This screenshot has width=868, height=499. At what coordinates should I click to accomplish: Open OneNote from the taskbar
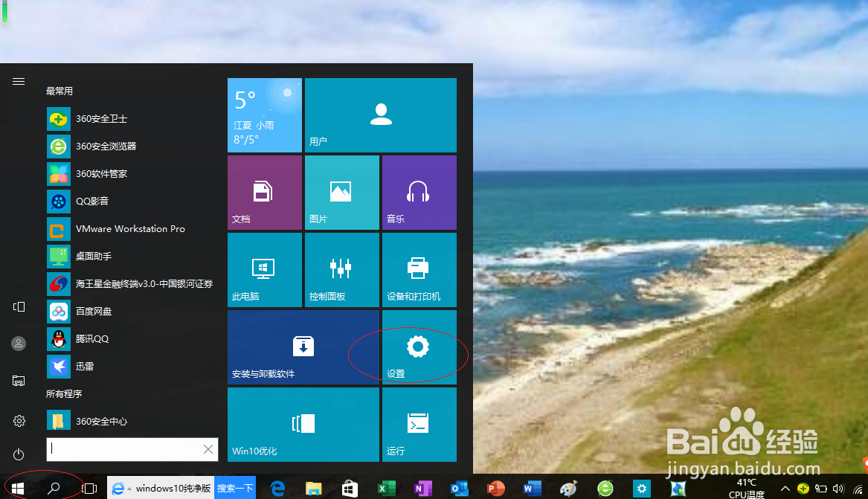point(423,488)
